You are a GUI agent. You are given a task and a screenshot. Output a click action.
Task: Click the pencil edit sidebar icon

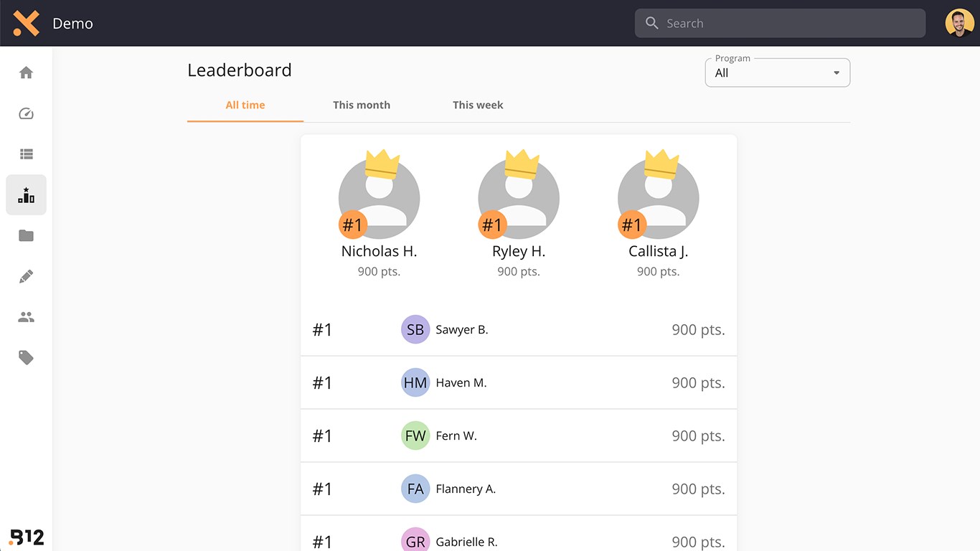[x=26, y=276]
